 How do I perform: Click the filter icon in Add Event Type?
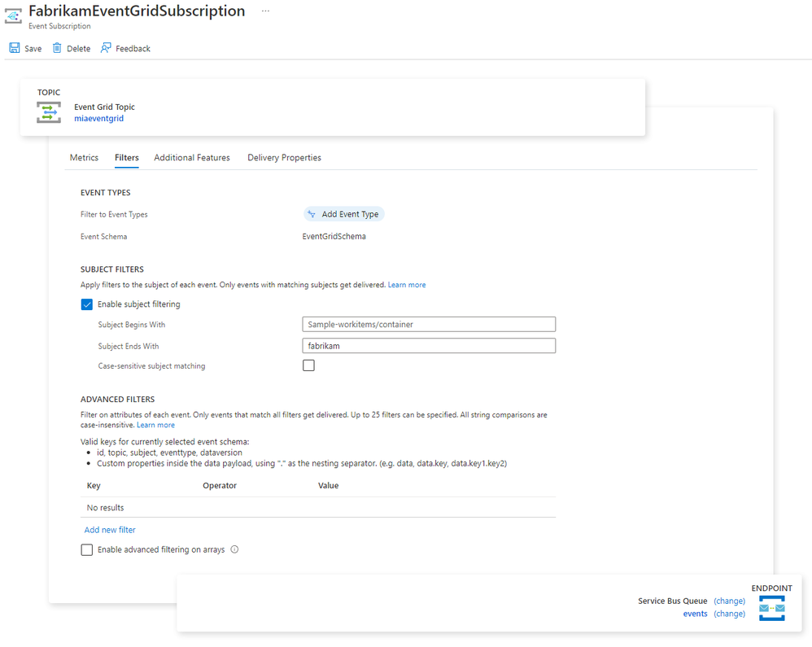pos(312,214)
